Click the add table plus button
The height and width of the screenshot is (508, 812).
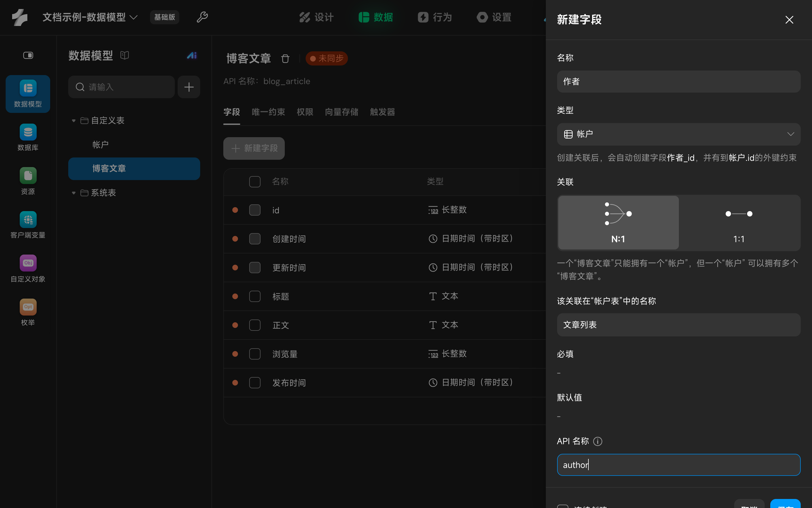(189, 87)
